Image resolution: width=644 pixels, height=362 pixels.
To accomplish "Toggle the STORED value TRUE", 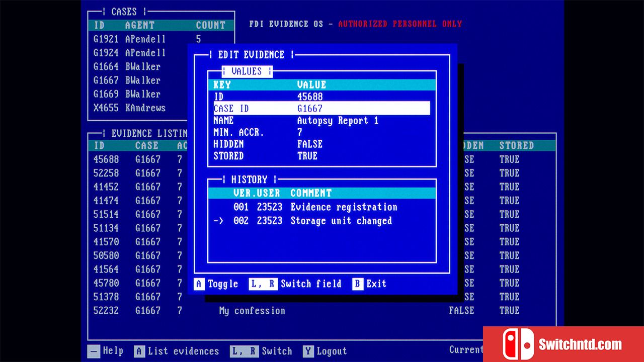I will point(307,156).
